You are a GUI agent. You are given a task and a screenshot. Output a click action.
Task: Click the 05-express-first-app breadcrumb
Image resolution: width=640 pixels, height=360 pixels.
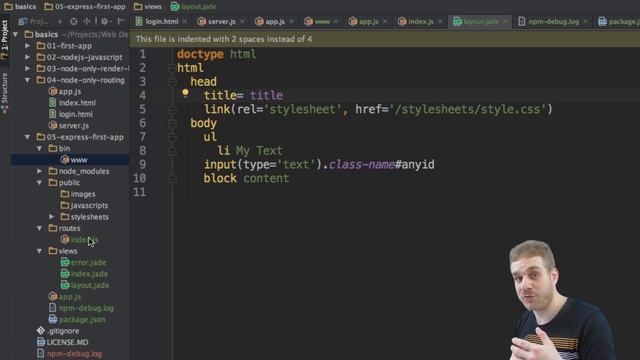click(85, 7)
